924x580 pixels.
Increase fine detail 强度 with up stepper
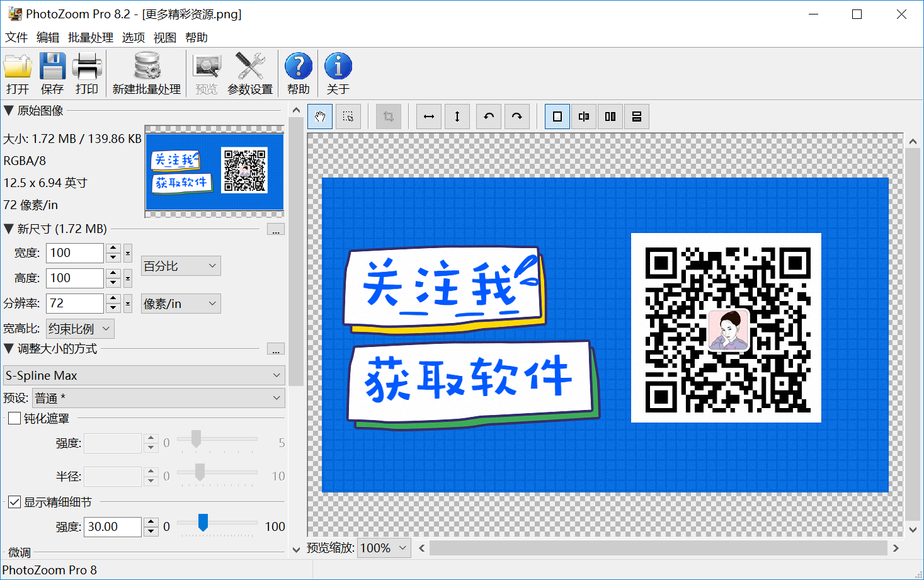point(151,522)
